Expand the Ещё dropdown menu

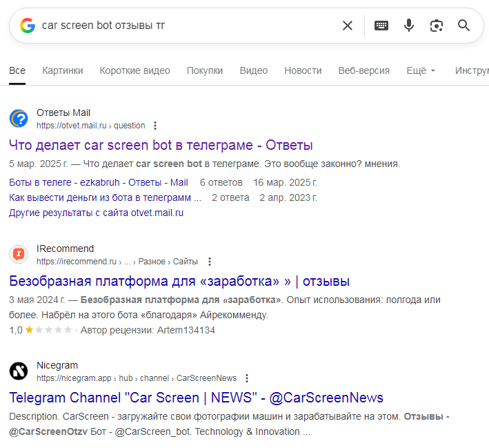click(x=421, y=70)
